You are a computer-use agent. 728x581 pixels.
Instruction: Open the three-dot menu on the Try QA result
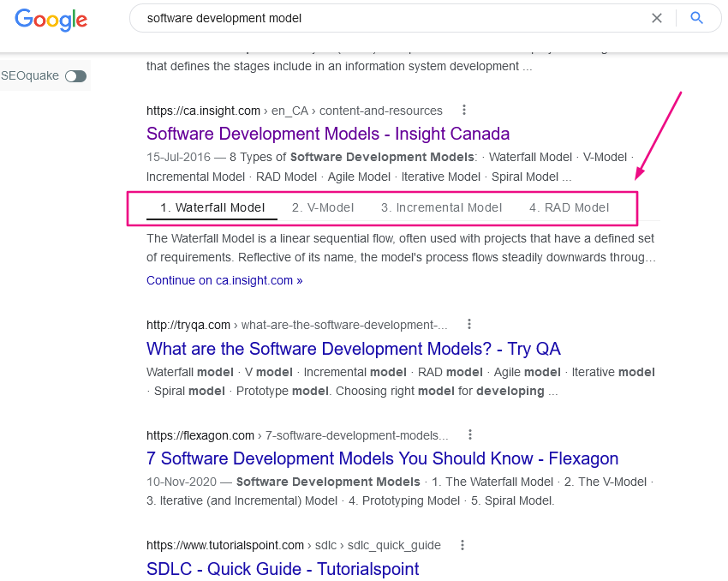pyautogui.click(x=469, y=324)
